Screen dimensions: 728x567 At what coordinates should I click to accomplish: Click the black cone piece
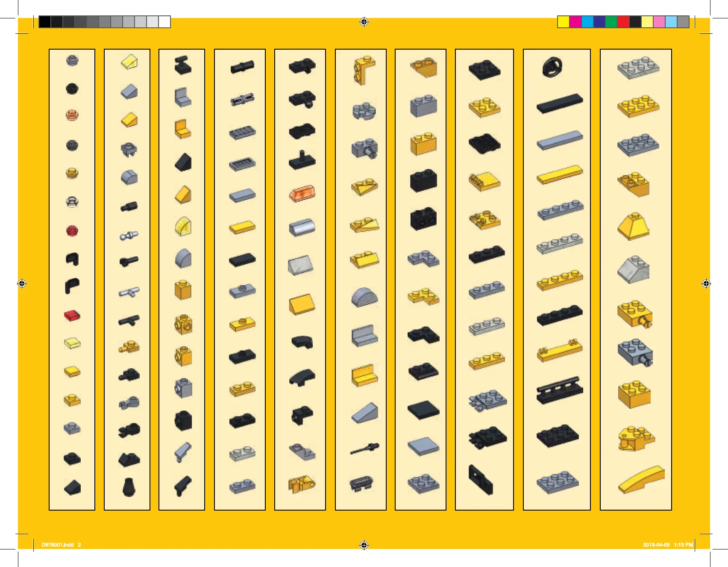129,487
